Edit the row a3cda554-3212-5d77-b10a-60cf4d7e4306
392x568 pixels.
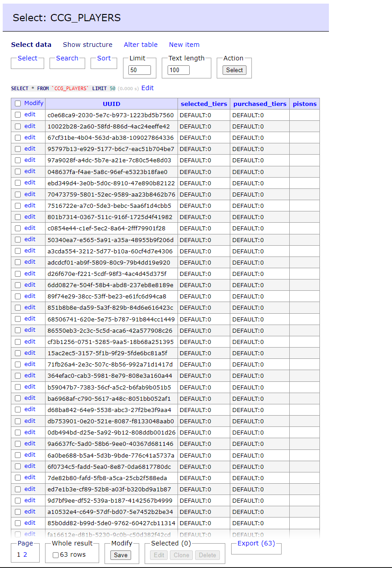click(30, 250)
